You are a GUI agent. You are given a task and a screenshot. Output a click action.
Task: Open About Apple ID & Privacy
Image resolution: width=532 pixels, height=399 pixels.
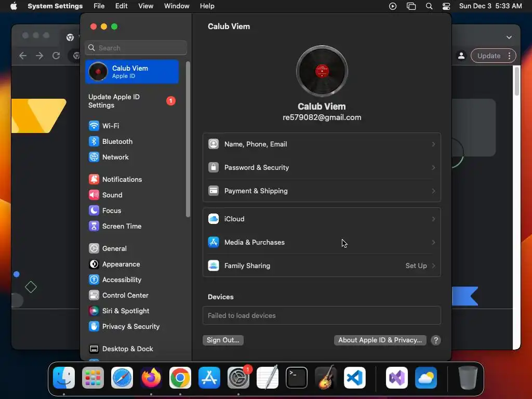pos(380,340)
